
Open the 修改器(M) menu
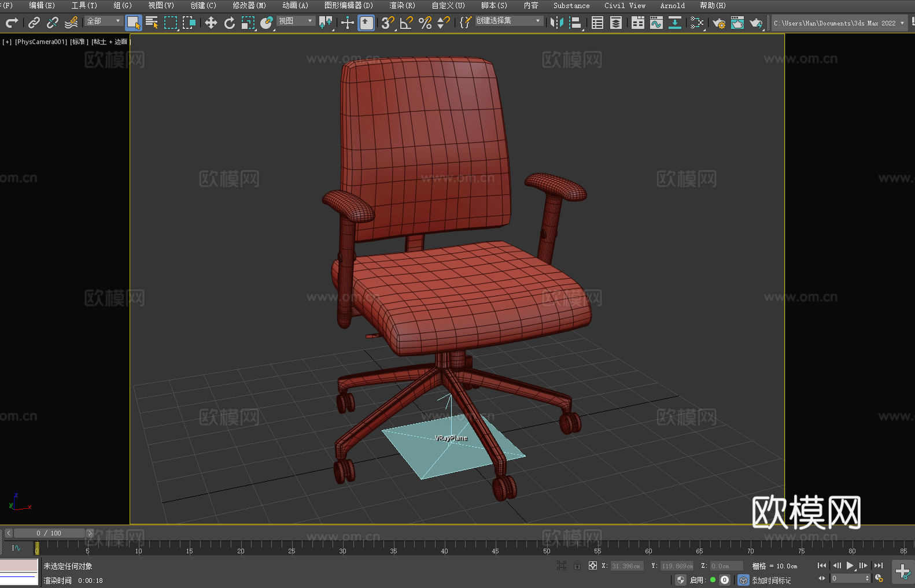pyautogui.click(x=249, y=5)
